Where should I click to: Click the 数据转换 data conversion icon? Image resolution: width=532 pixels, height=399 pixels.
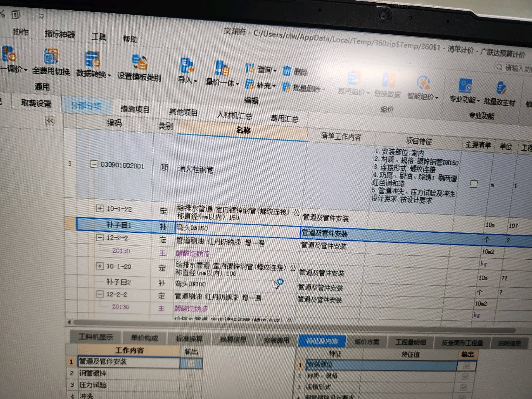tap(92, 59)
